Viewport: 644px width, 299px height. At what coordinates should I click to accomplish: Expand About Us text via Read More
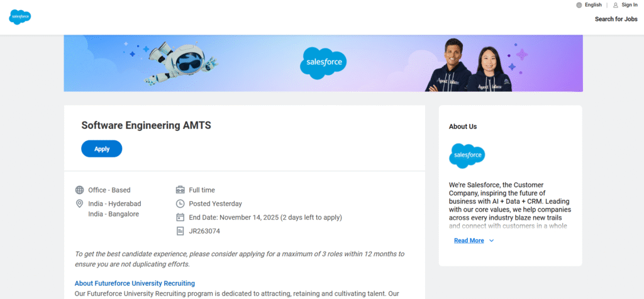pos(469,240)
